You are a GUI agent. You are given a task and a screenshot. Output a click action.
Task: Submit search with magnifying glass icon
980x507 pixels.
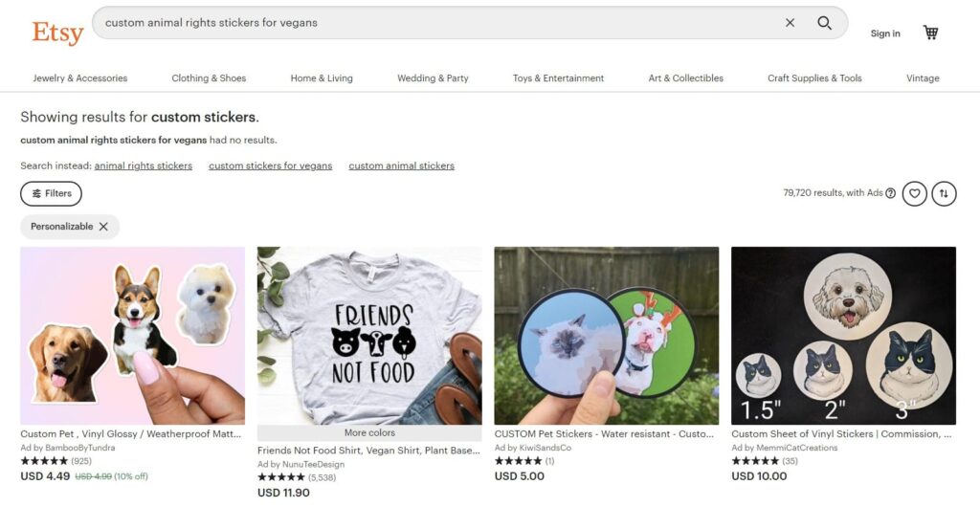point(824,23)
